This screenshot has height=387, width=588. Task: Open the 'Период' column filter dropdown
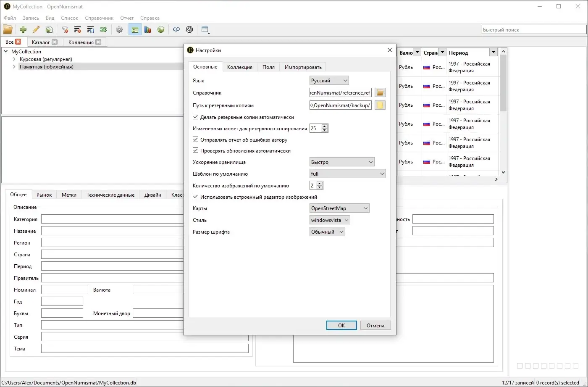(493, 53)
